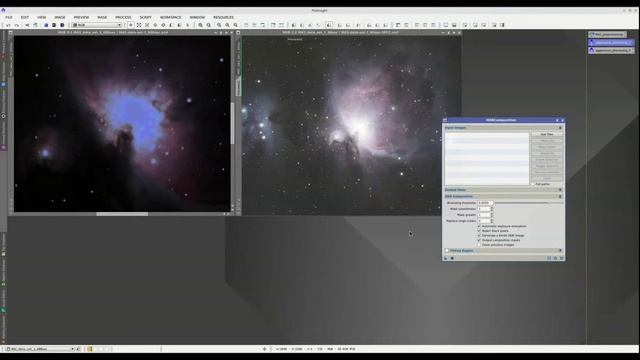Screen dimensions: 640x360
Task: Toggle the Full paths checkbox
Action: 533,184
